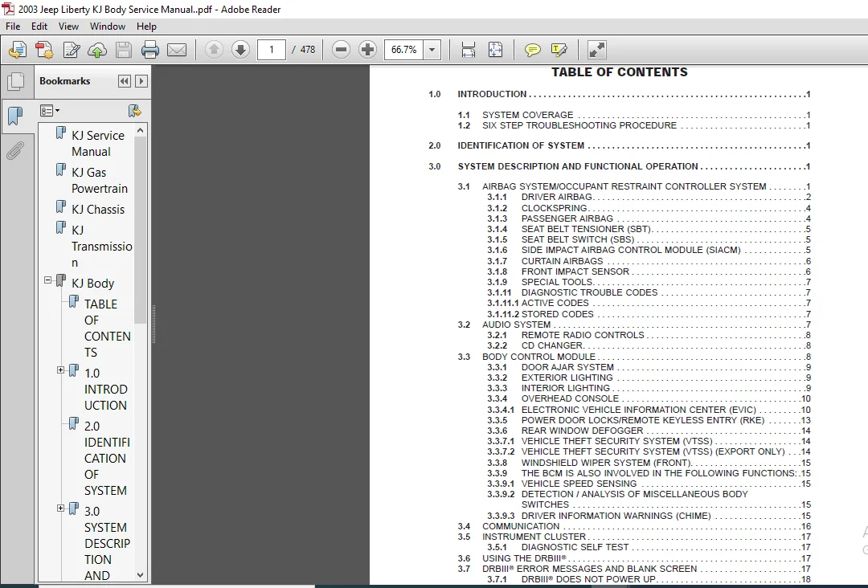Screen dimensions: 868x588
Task: Select the KJ Transmission bookmark
Action: 102,246
